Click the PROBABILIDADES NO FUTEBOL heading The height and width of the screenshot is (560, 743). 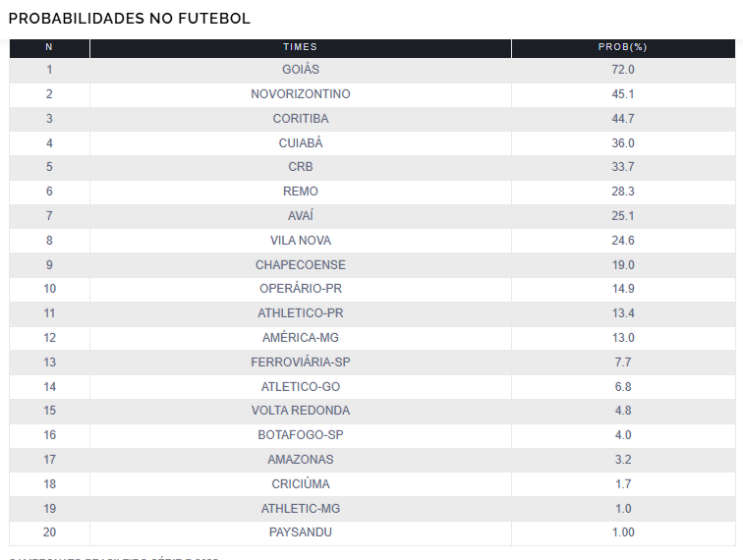[130, 19]
